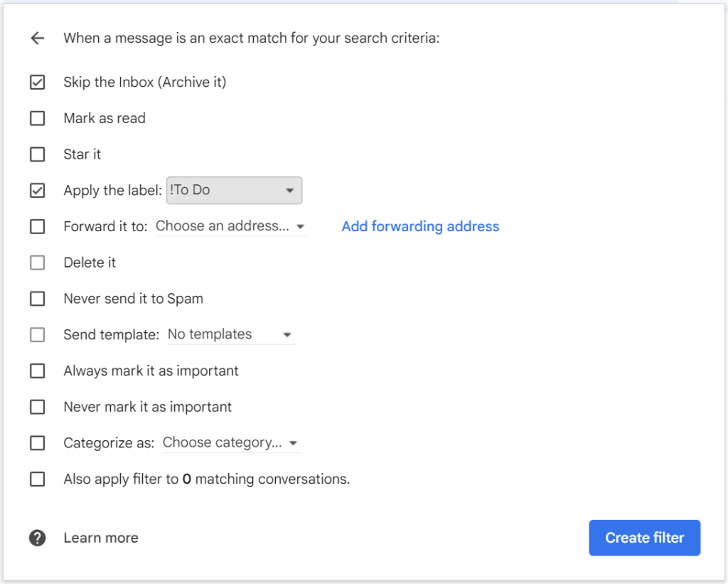This screenshot has height=584, width=728.
Task: Tick the Categorize as checkbox
Action: pos(37,443)
